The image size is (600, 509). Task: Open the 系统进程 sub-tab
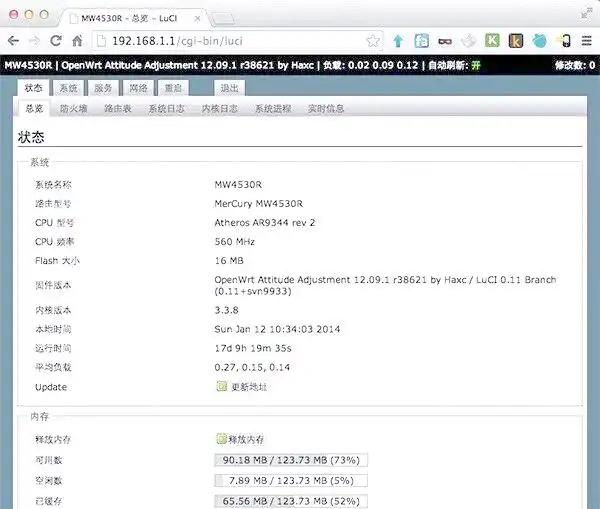[273, 109]
